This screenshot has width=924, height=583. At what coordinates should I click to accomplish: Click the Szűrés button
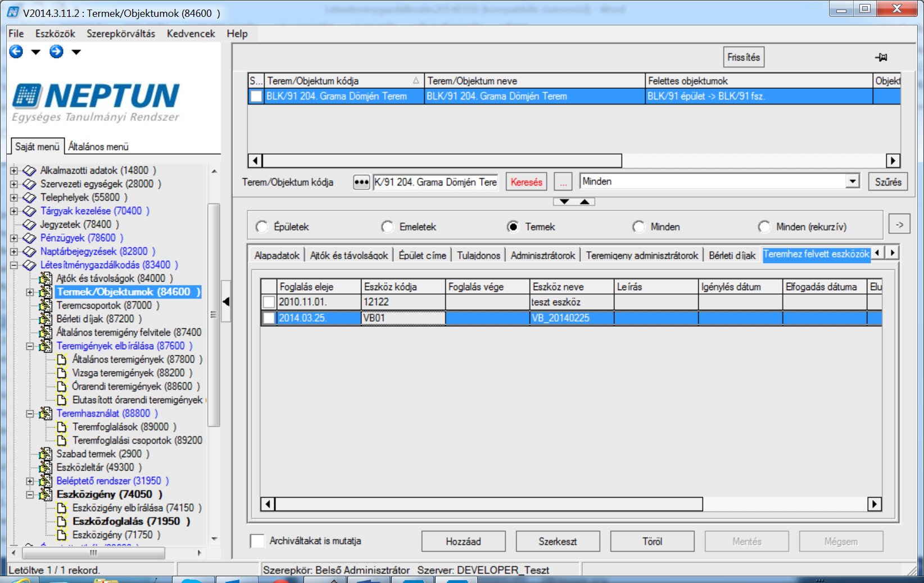click(x=888, y=182)
